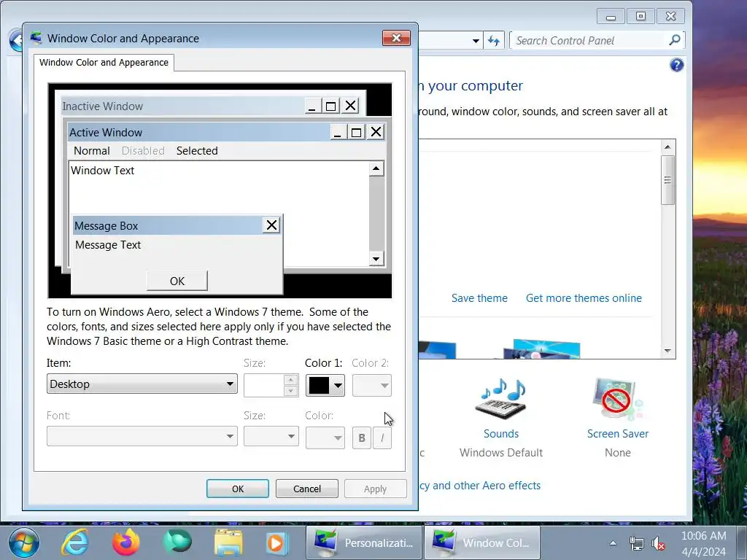Close the Window Color and Appearance dialog
Image resolution: width=747 pixels, height=560 pixels.
(x=396, y=38)
